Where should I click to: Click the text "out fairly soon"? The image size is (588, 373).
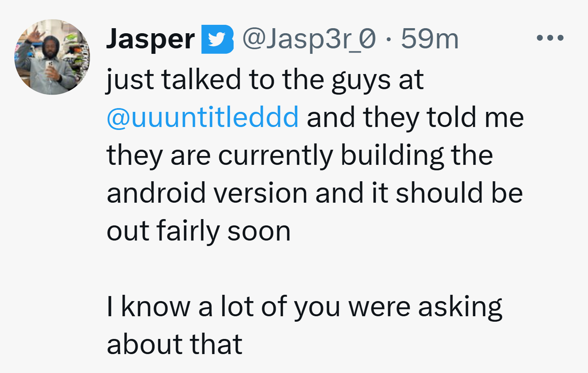click(199, 231)
